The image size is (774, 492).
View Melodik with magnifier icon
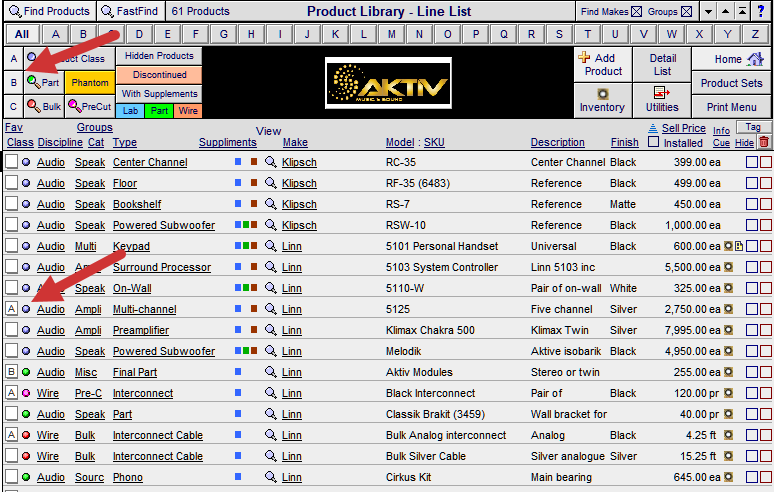point(271,350)
